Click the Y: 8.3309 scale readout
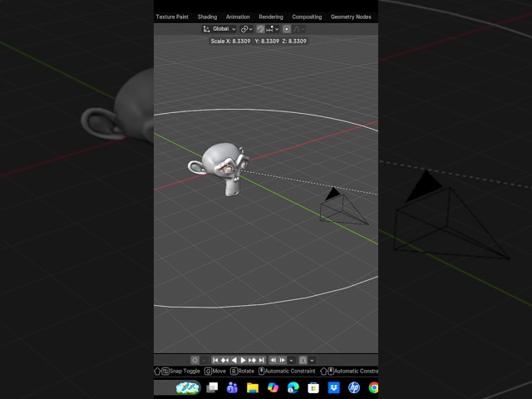 point(267,41)
